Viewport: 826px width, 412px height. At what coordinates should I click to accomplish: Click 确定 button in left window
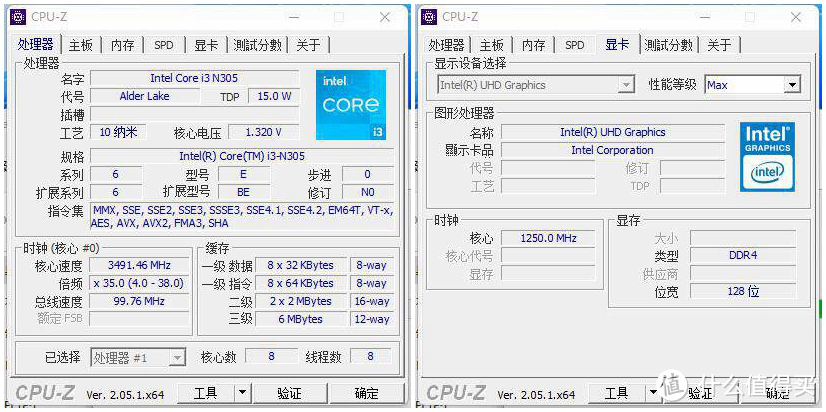tap(367, 393)
